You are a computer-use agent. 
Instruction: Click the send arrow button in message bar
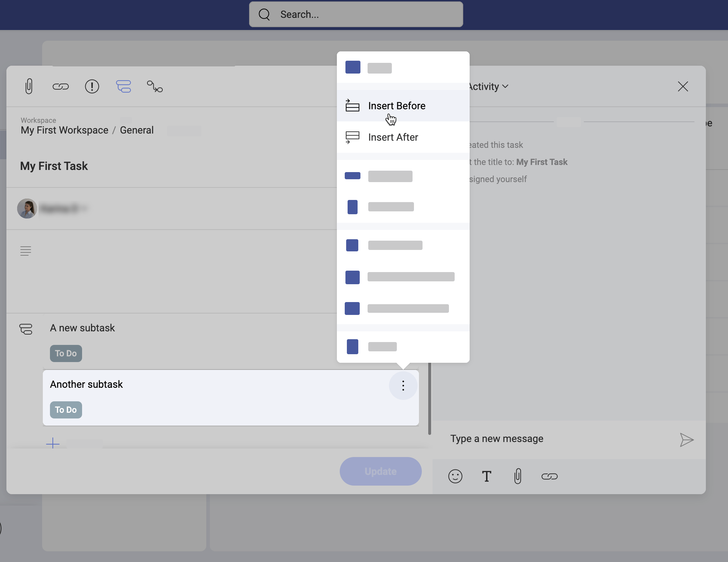(x=686, y=438)
